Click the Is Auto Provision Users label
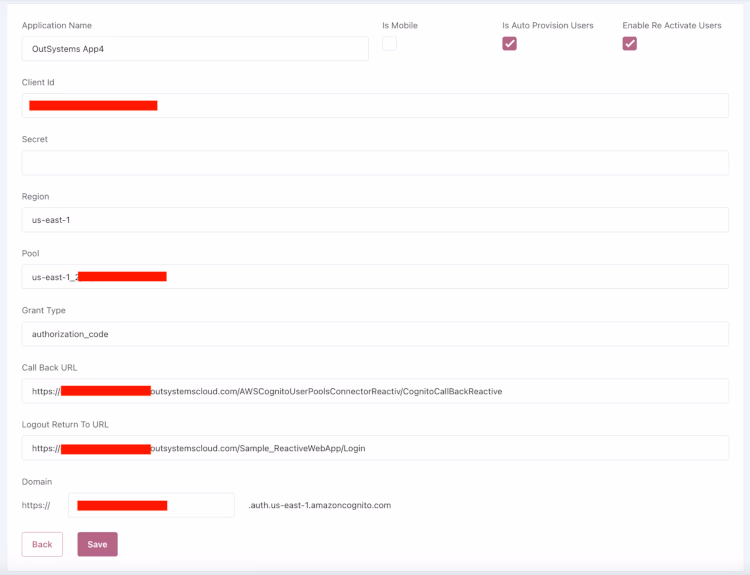750x575 pixels. (x=548, y=25)
